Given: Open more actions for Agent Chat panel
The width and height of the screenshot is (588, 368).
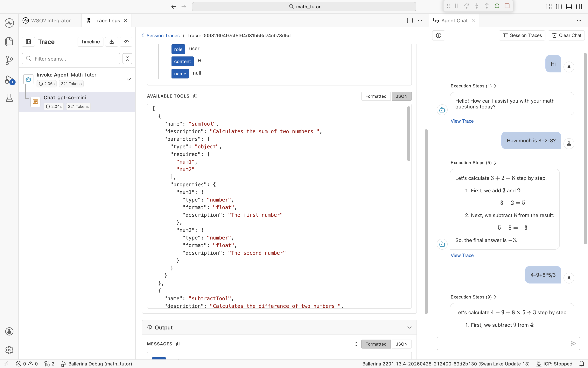Looking at the screenshot, I should (579, 20).
